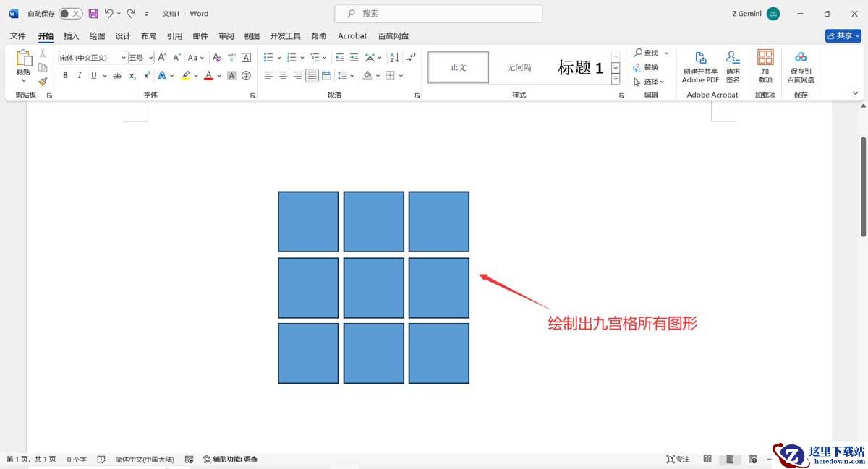Toggle justify alignment

coord(312,75)
